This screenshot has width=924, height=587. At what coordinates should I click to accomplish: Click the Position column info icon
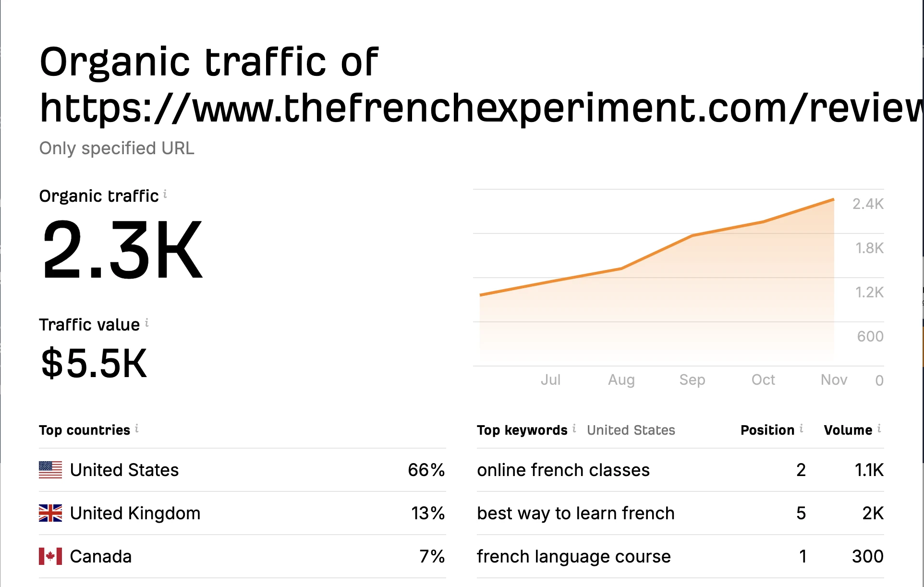coord(802,428)
